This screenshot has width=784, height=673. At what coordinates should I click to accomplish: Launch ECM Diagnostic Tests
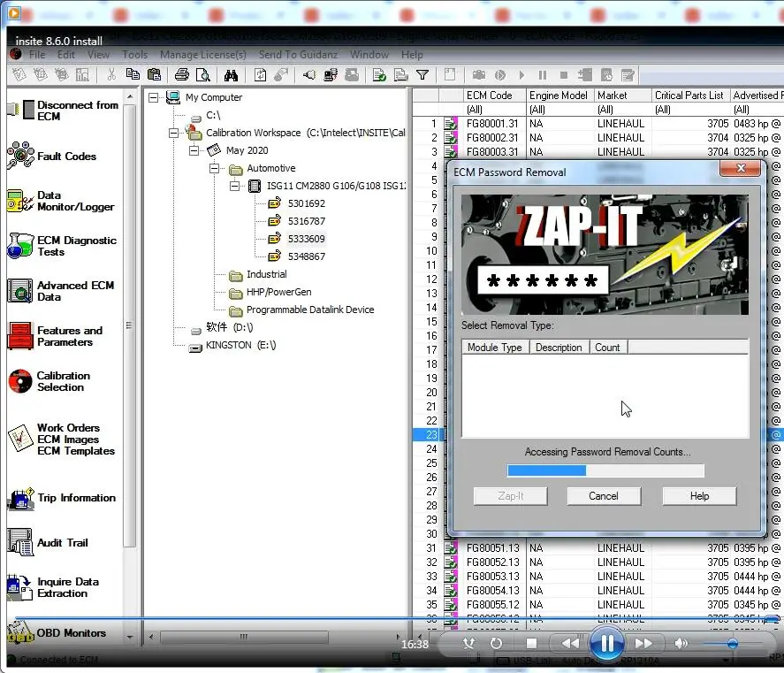(x=62, y=246)
